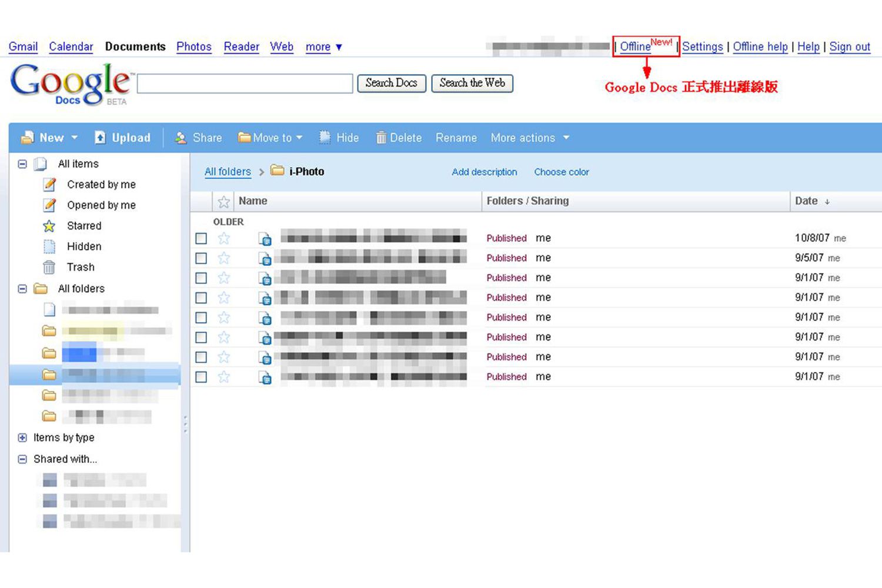Click the Search the Web button
This screenshot has width=882, height=588.
(x=472, y=83)
